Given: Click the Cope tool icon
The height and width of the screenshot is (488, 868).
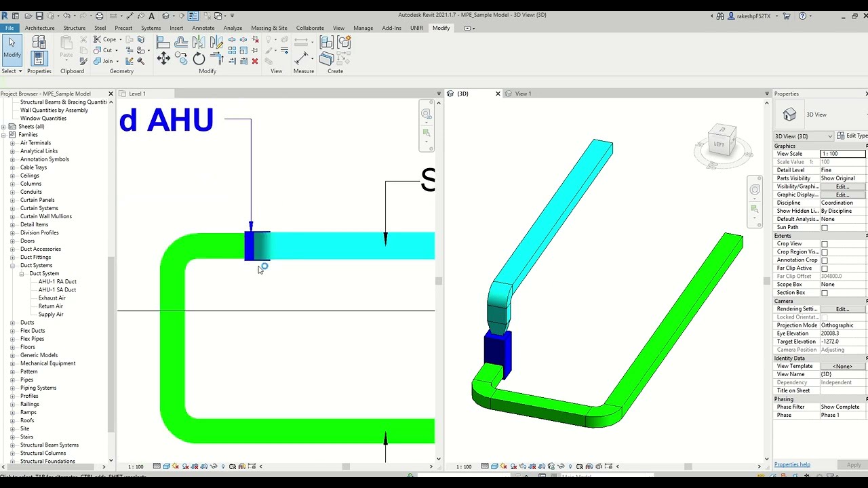Looking at the screenshot, I should tap(97, 39).
